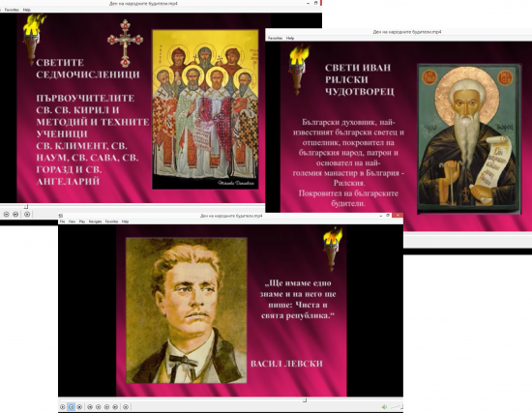Open the File menu in bottom player

62,221
